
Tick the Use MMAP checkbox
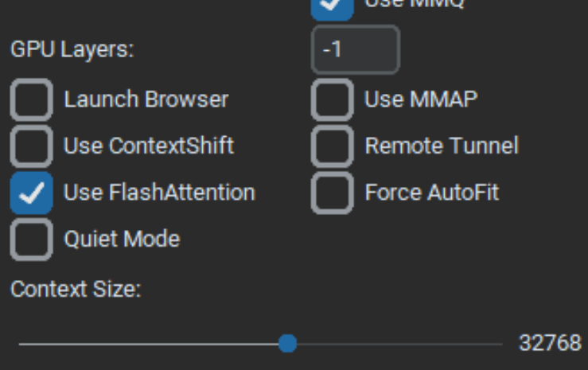(x=333, y=99)
